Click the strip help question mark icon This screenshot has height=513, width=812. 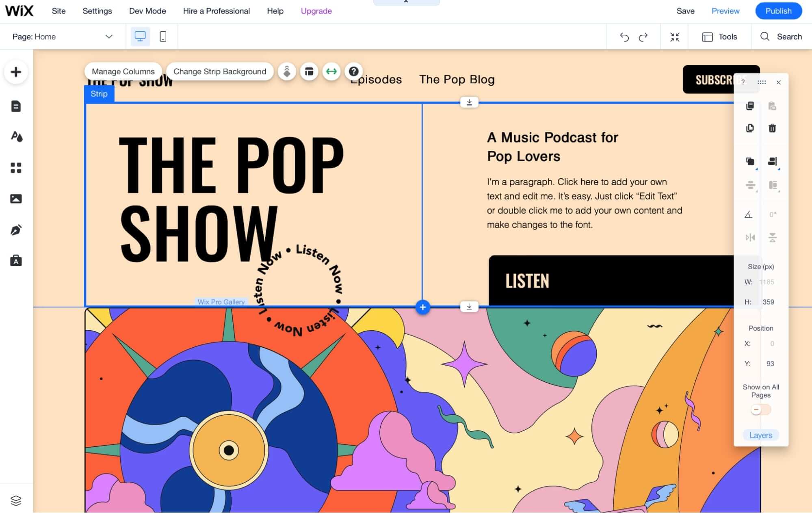pyautogui.click(x=354, y=71)
